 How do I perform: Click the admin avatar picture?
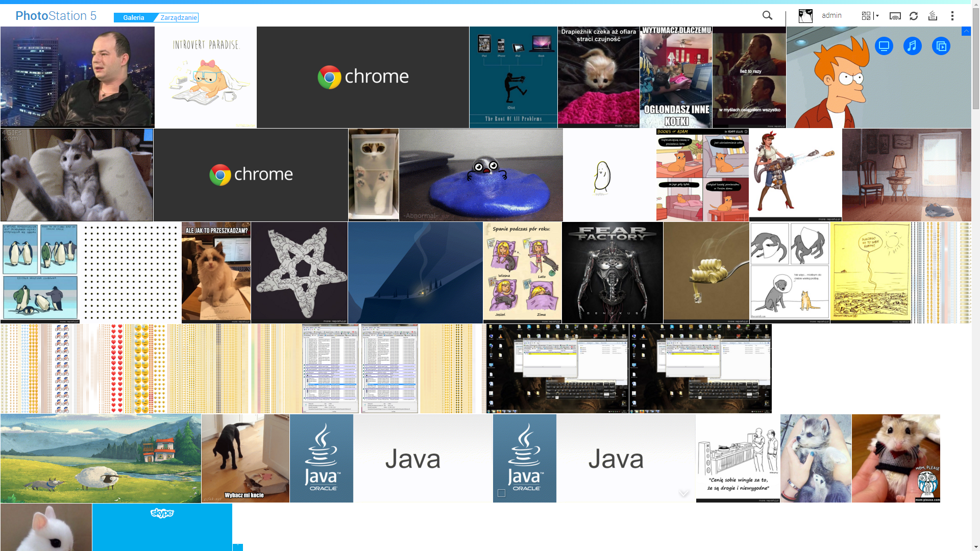805,16
